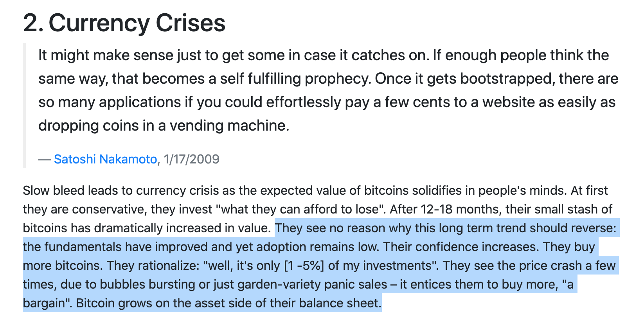644x323 pixels.
Task: Click the "2. Currency Crises" heading
Action: (x=124, y=23)
